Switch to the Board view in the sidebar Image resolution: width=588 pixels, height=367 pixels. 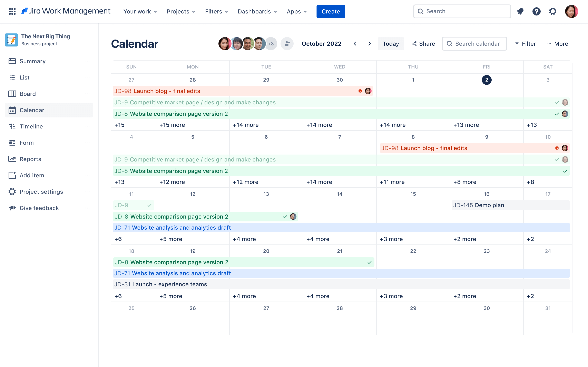[x=27, y=94]
